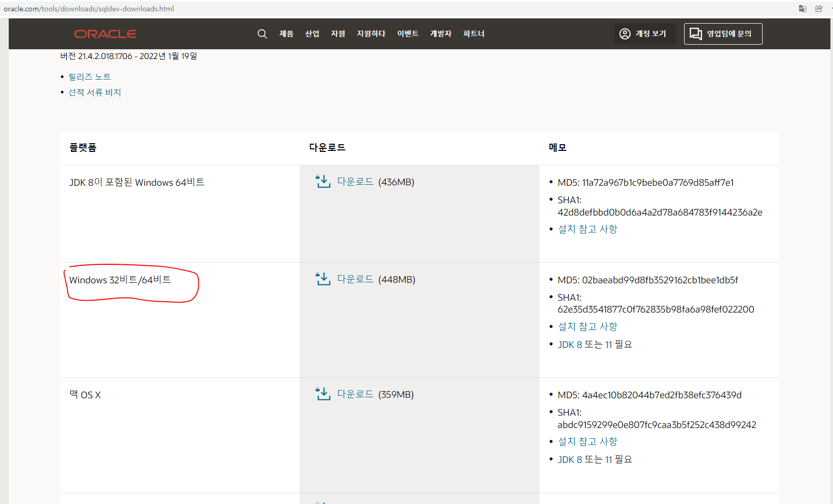
Task: Click MD5 02baeabd99d8fb3529162cb1bee1db5f text
Action: (648, 280)
